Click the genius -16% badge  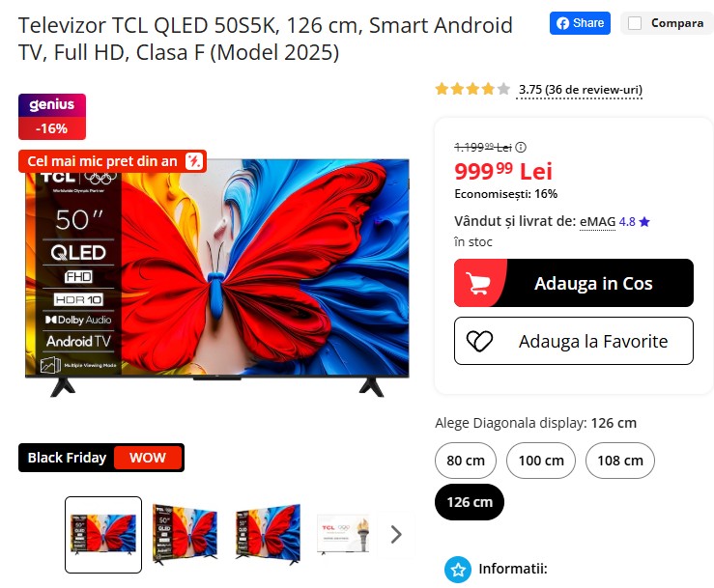click(x=52, y=117)
